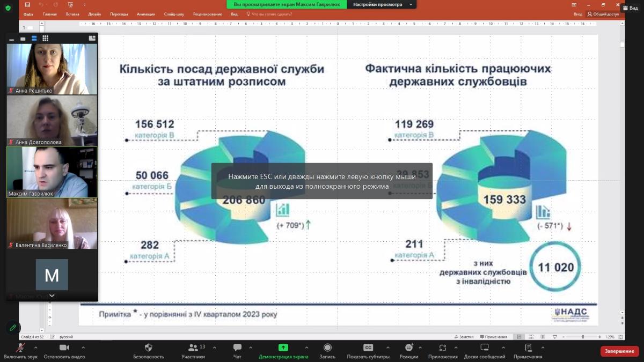
Task: Click the start slideshow icon in quick access toolbar
Action: point(70,5)
